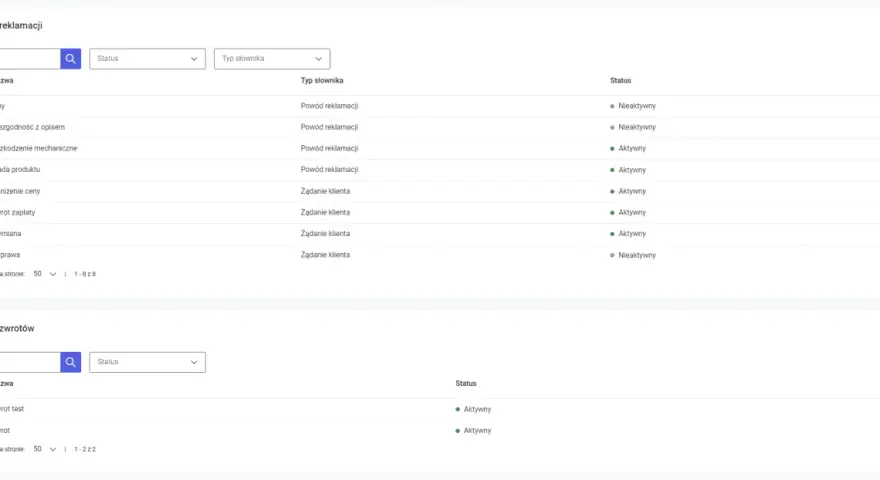This screenshot has height=480, width=880.
Task: Select the 'zgodność z opisem' row name
Action: coord(33,127)
